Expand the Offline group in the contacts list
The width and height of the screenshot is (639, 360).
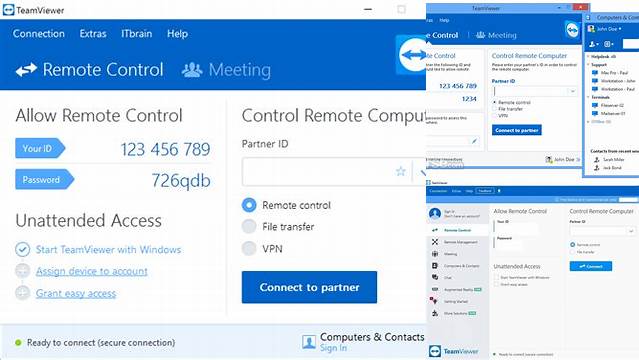click(588, 121)
